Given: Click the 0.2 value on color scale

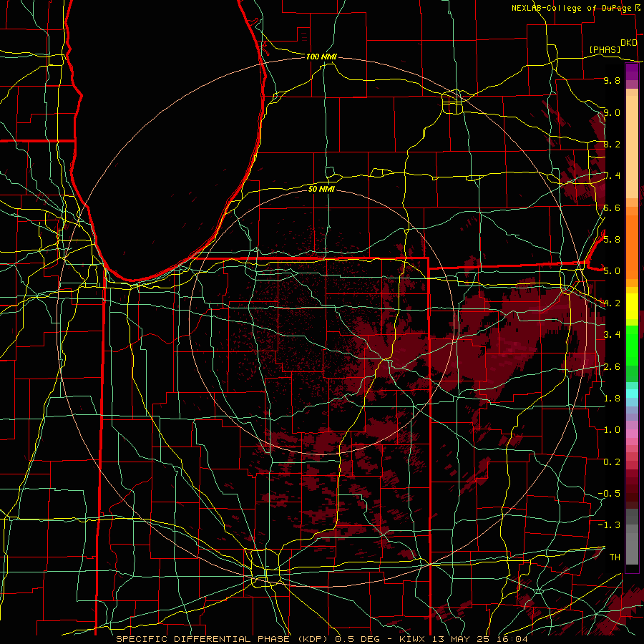Looking at the screenshot, I should click(612, 462).
